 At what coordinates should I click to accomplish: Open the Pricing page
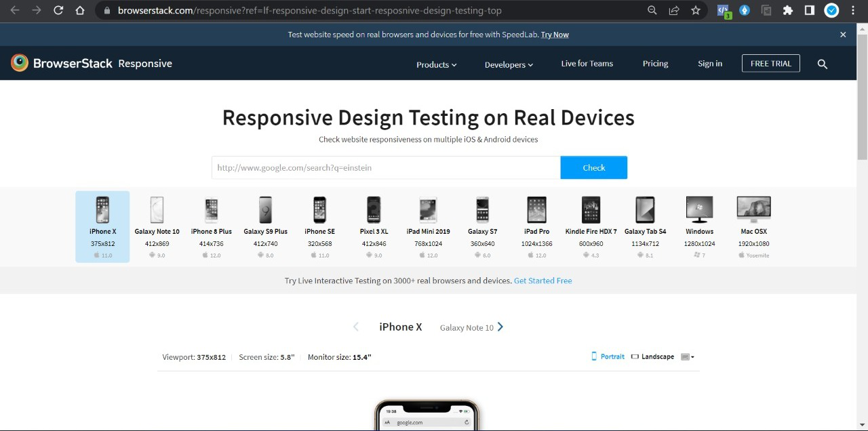tap(654, 63)
